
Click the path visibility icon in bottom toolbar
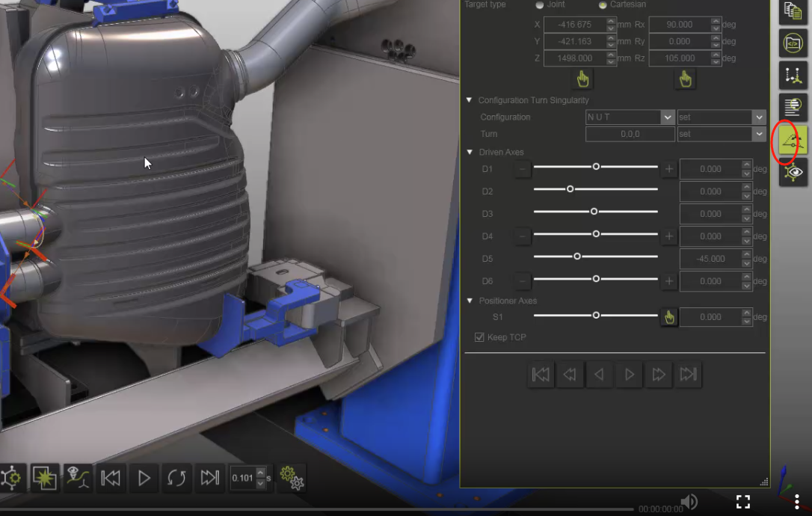[x=78, y=477]
